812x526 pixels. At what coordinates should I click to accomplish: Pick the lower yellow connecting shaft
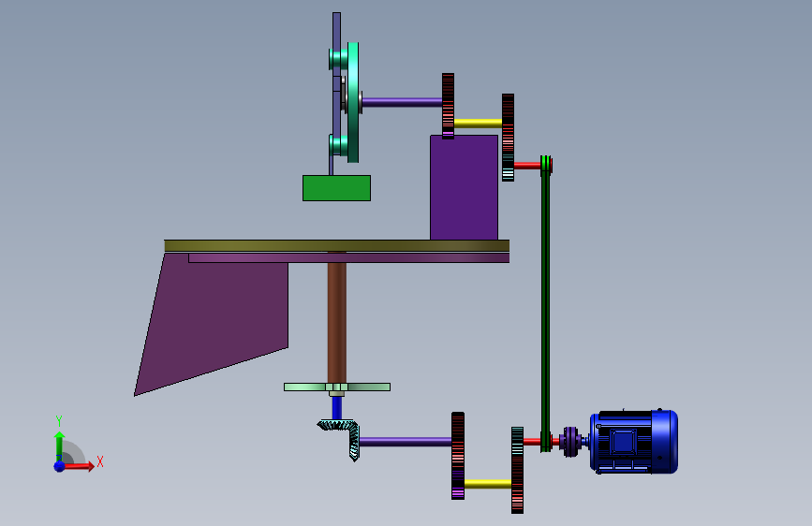[x=487, y=484]
